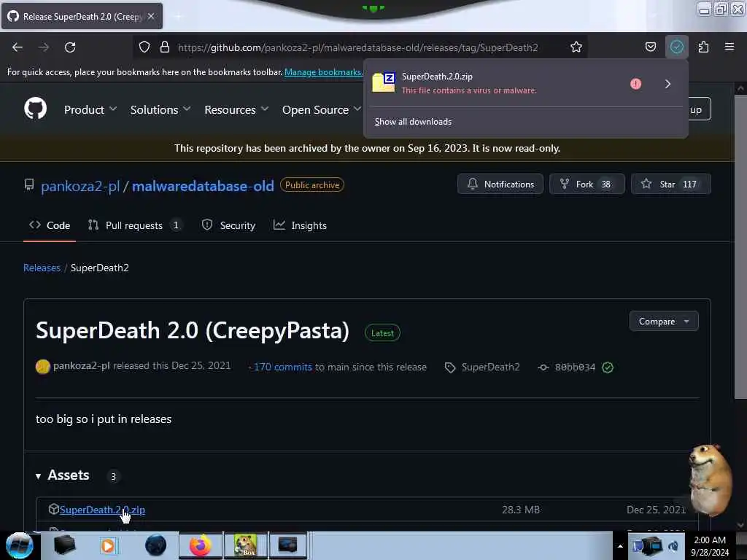Screen dimensions: 747x560
Task: Click the volume speaker tray icon
Action: (673, 546)
